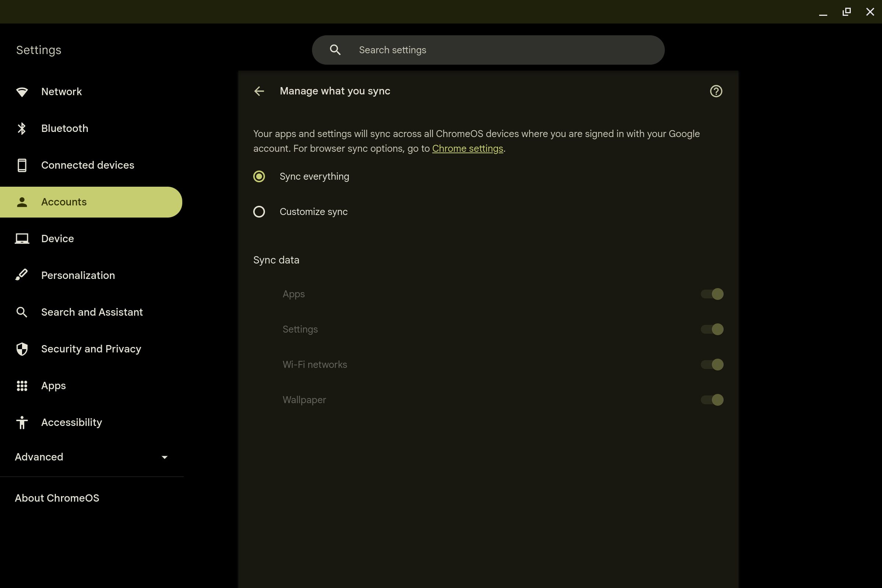Select the Personalization brush icon
Viewport: 882px width, 588px height.
(x=22, y=275)
